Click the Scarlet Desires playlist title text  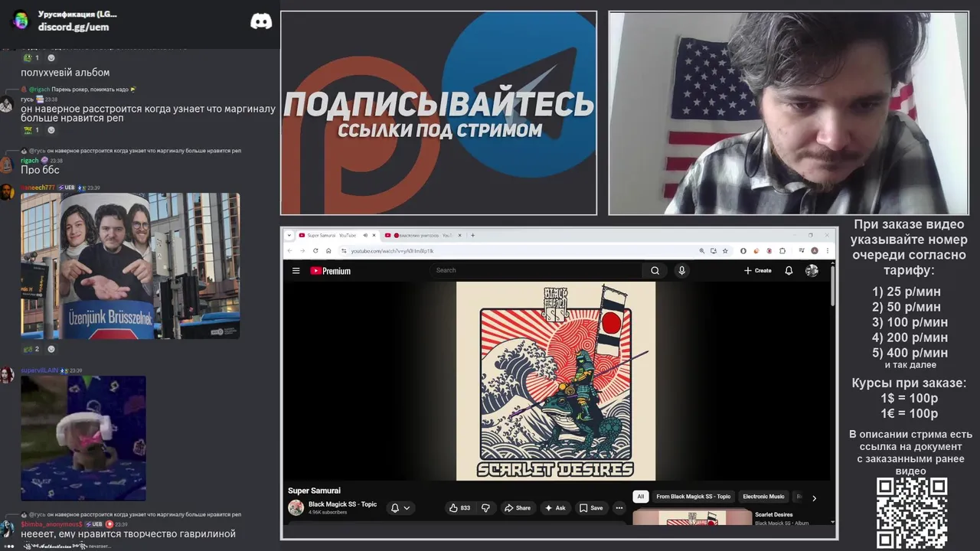click(774, 514)
